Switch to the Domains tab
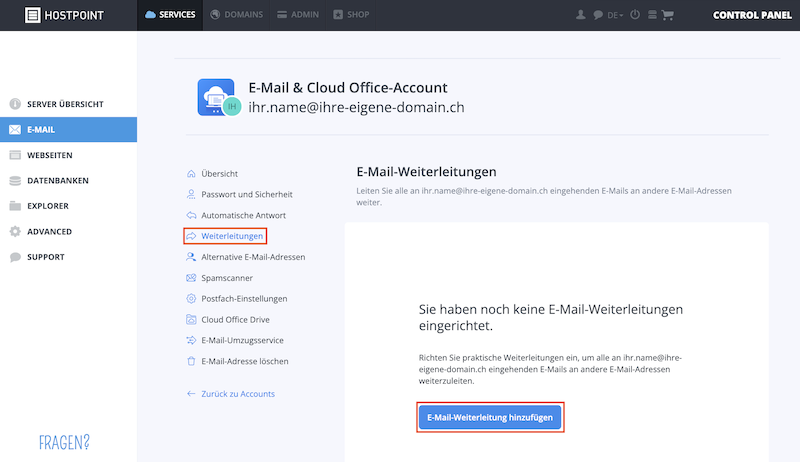 click(236, 15)
